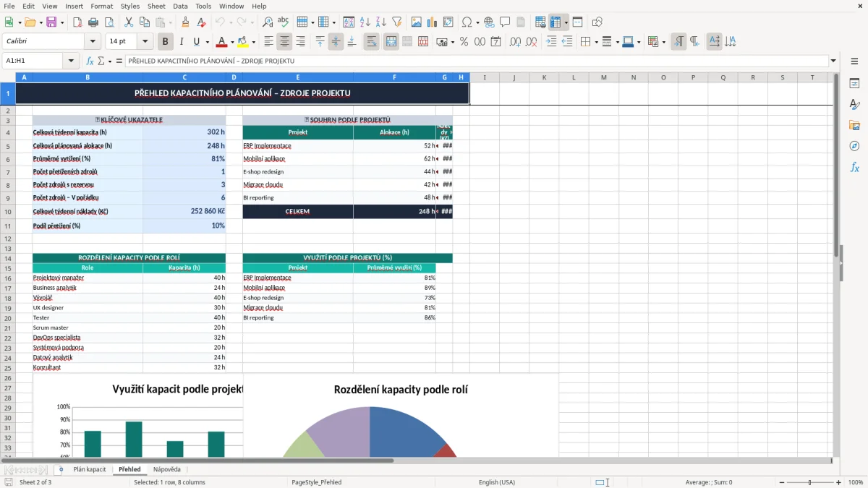Apply yellow background color swatch
The width and height of the screenshot is (868, 488).
pyautogui.click(x=243, y=42)
